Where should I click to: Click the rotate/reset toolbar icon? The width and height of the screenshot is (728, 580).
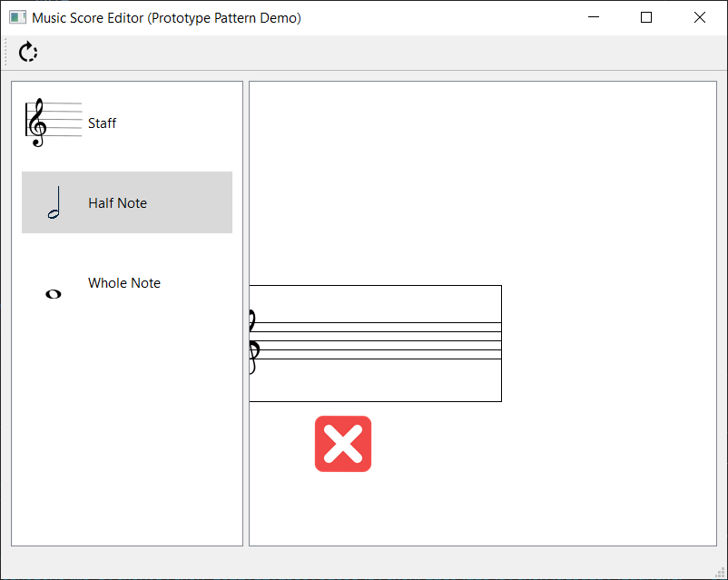[28, 52]
